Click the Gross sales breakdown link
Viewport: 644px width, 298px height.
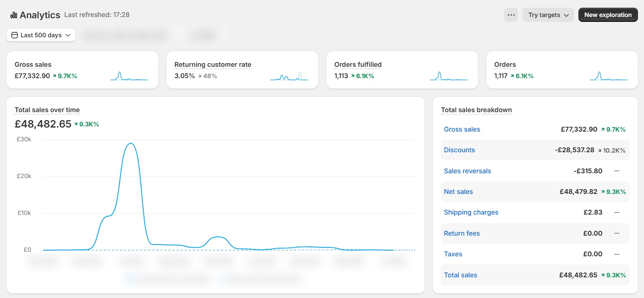[462, 129]
